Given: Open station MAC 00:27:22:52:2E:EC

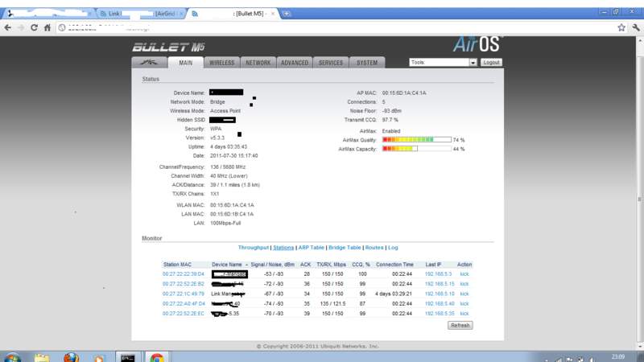Looking at the screenshot, I should 184,314.
